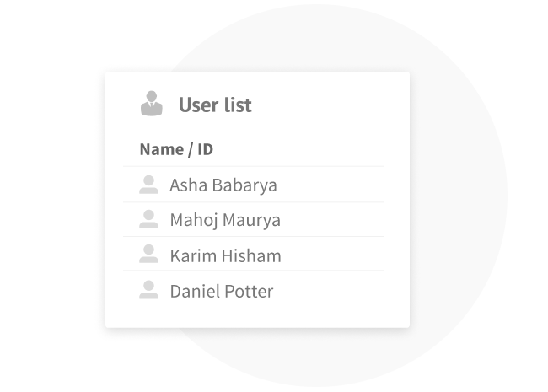Click the Name / ID column header

tap(176, 150)
